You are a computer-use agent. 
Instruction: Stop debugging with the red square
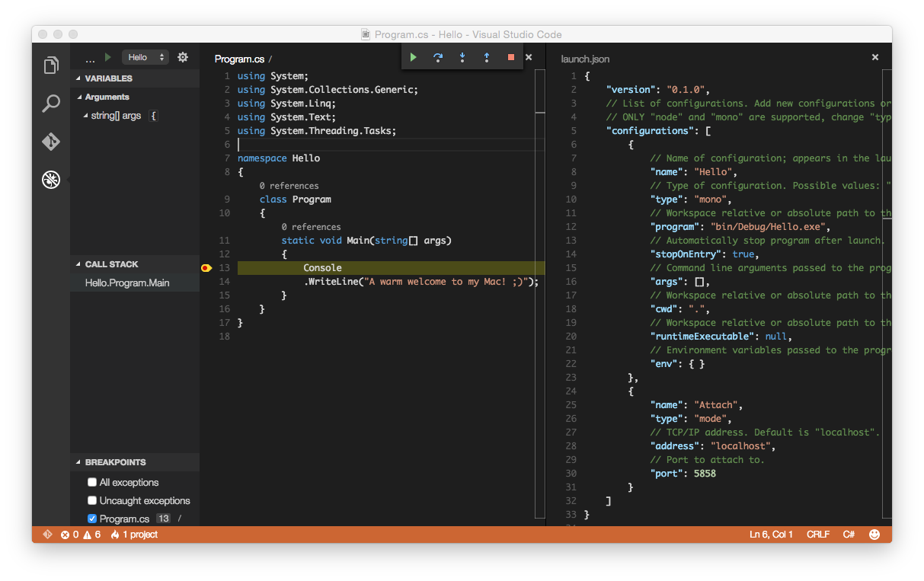tap(511, 57)
